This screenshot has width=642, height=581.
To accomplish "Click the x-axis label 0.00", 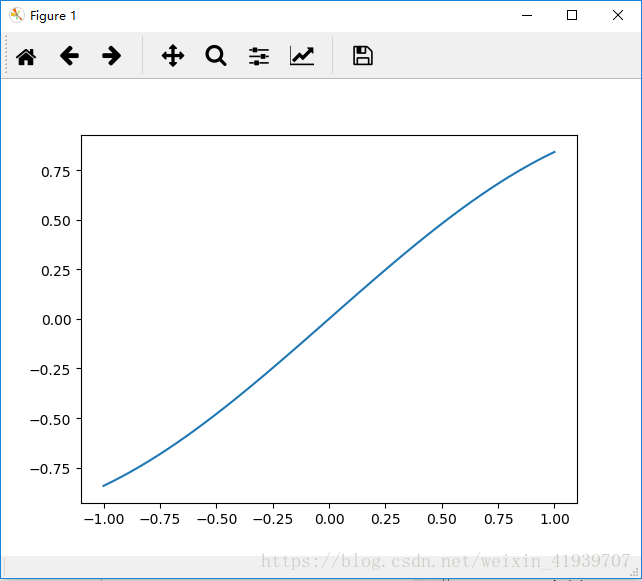I will pyautogui.click(x=330, y=519).
